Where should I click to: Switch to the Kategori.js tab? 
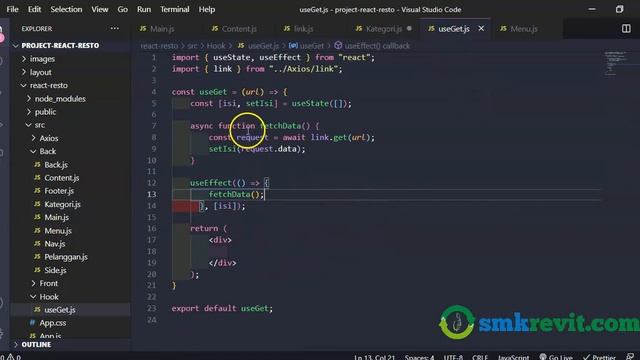pos(384,29)
